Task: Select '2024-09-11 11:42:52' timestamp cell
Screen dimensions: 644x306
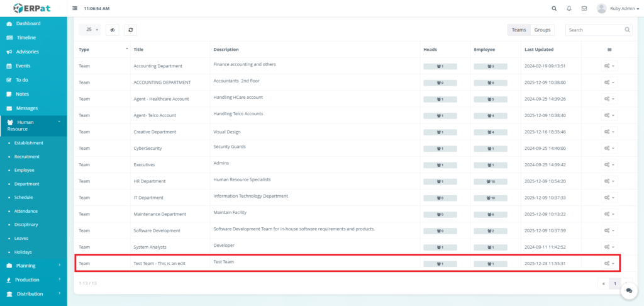Action: pyautogui.click(x=545, y=247)
